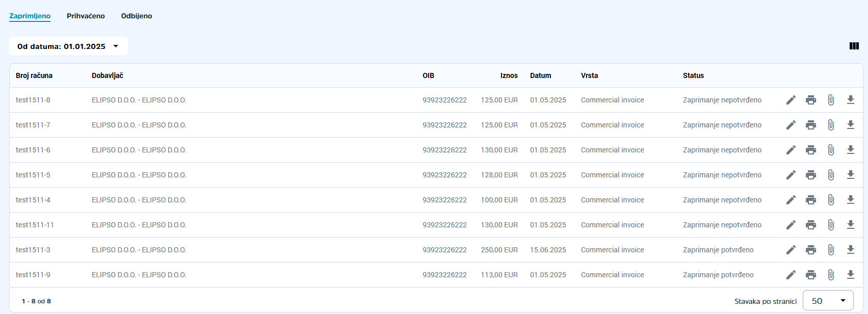Print invoice test1511-7
This screenshot has width=868, height=314.
pos(810,125)
